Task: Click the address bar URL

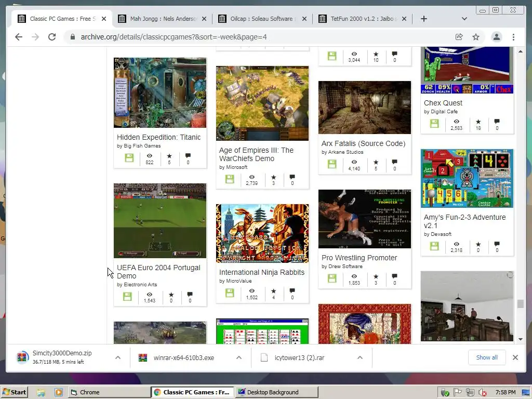Action: tap(174, 37)
